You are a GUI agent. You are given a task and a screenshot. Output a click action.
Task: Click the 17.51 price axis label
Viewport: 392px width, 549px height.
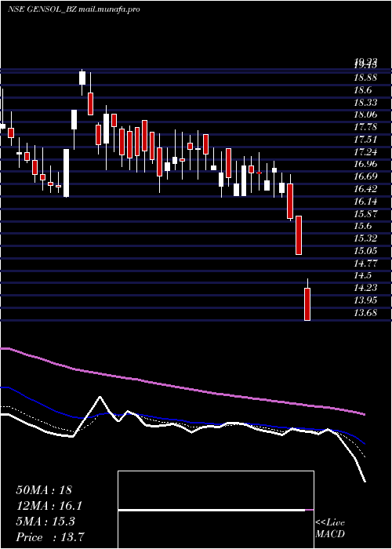(365, 140)
